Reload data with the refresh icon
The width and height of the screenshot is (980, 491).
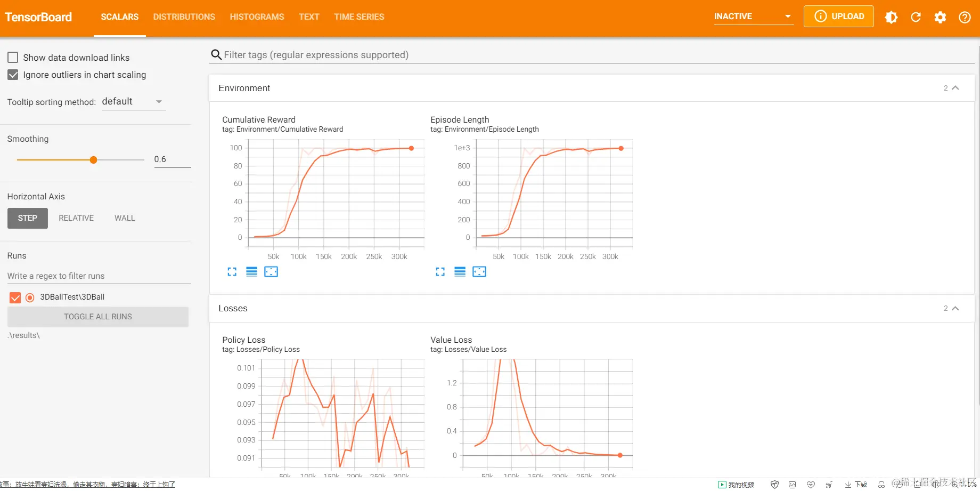pyautogui.click(x=916, y=17)
